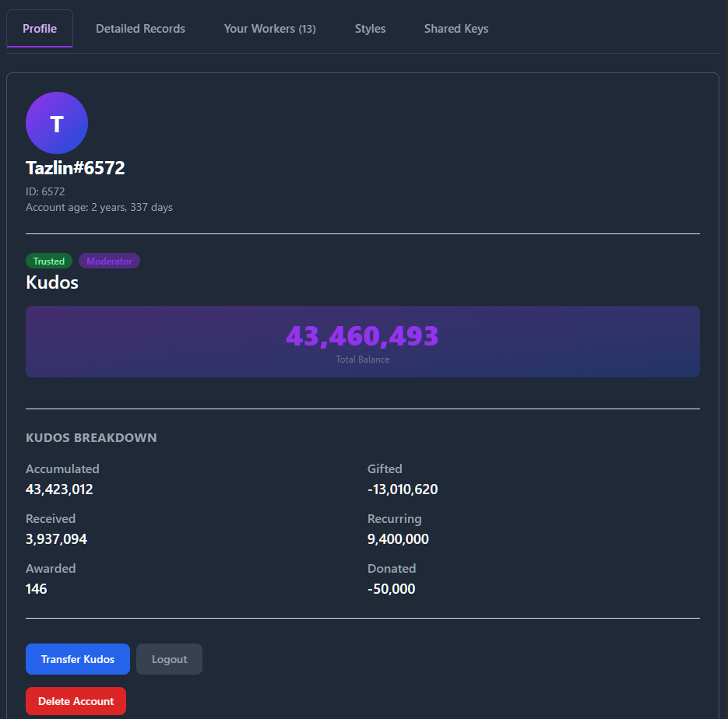Screen dimensions: 728x719
Task: Click the Logout button
Action: pos(169,659)
